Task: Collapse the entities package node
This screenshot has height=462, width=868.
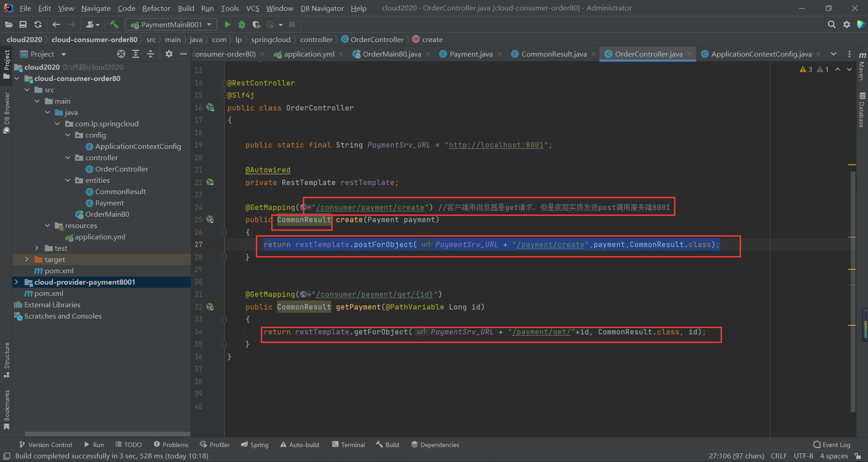Action: click(x=68, y=180)
